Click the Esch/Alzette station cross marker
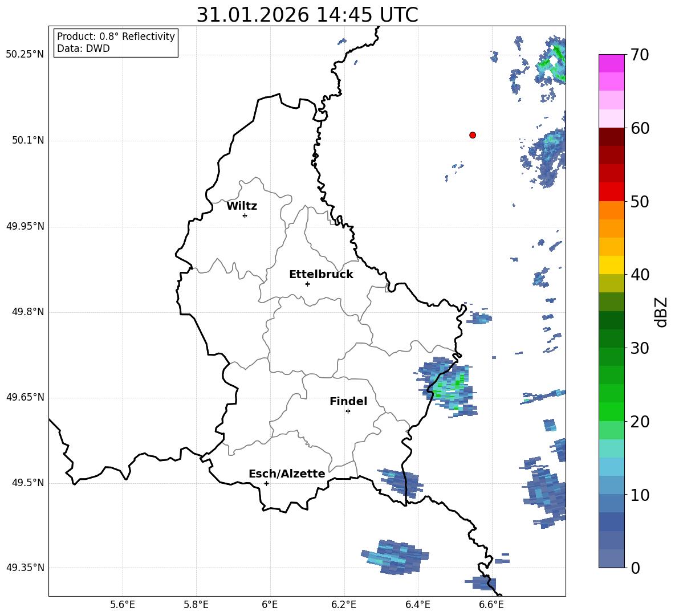Viewport: 675px width, 616px height. [x=266, y=483]
